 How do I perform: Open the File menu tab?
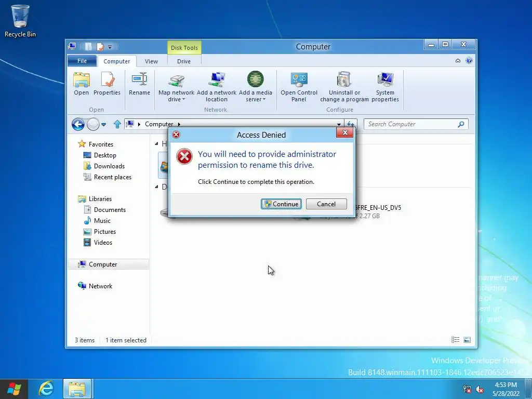point(82,61)
